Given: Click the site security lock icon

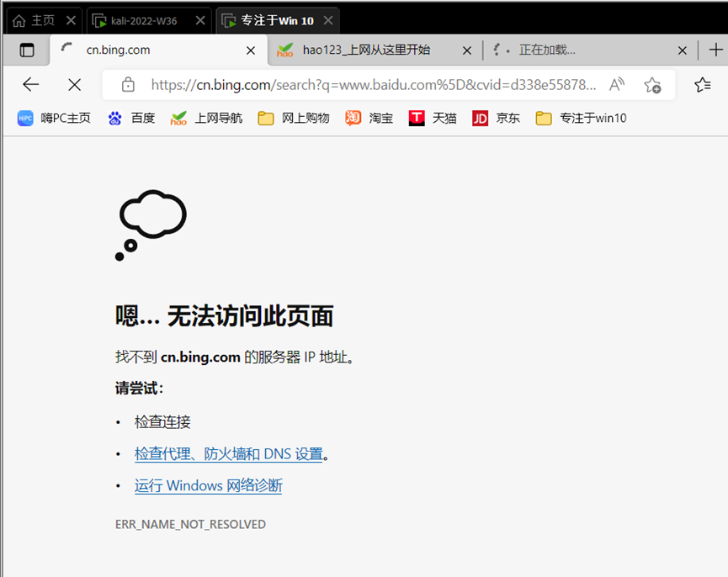Looking at the screenshot, I should (128, 84).
